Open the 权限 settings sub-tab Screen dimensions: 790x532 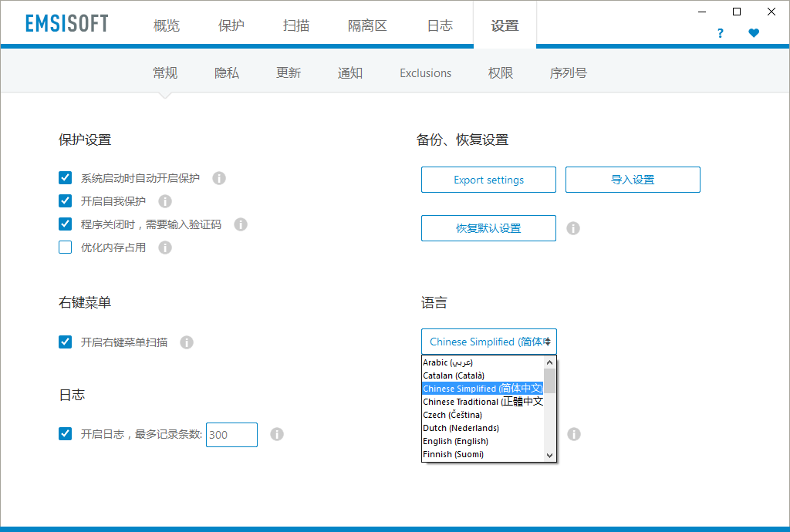coord(500,73)
